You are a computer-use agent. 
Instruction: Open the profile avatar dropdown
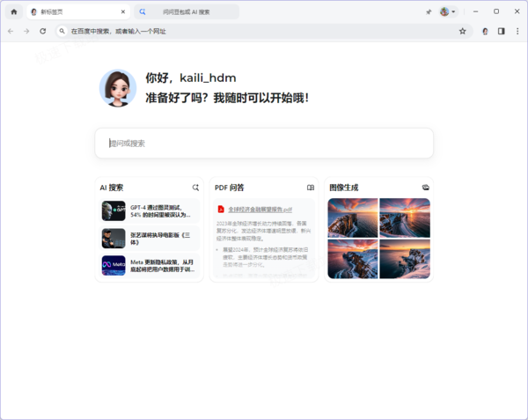click(448, 11)
